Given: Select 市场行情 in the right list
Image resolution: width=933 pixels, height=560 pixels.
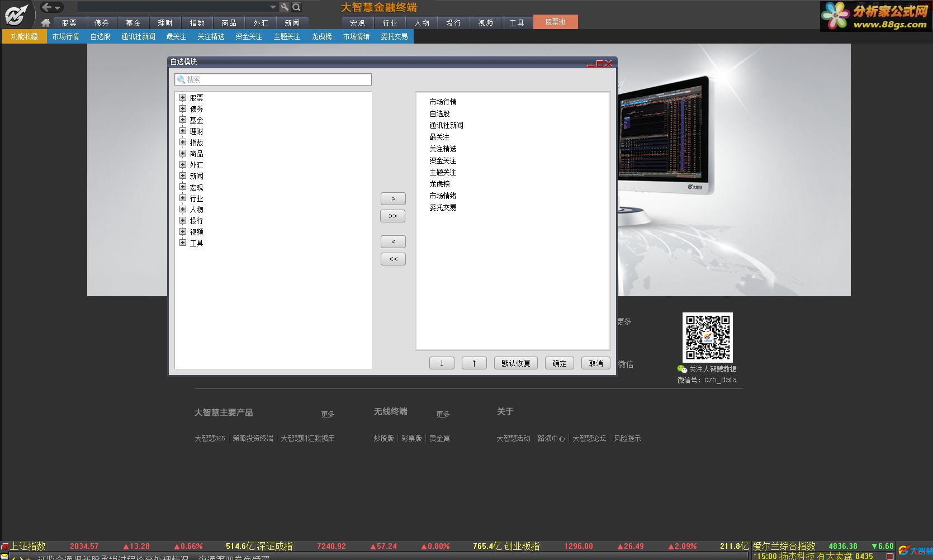Looking at the screenshot, I should [x=443, y=102].
